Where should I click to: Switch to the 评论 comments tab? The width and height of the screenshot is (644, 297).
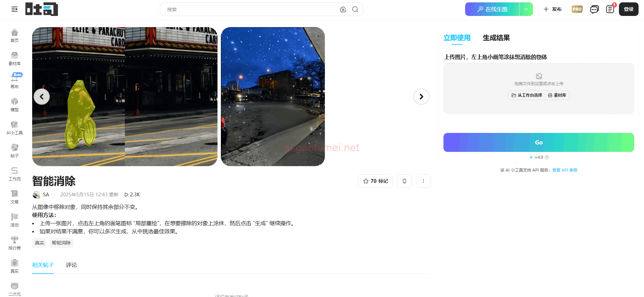[71, 265]
